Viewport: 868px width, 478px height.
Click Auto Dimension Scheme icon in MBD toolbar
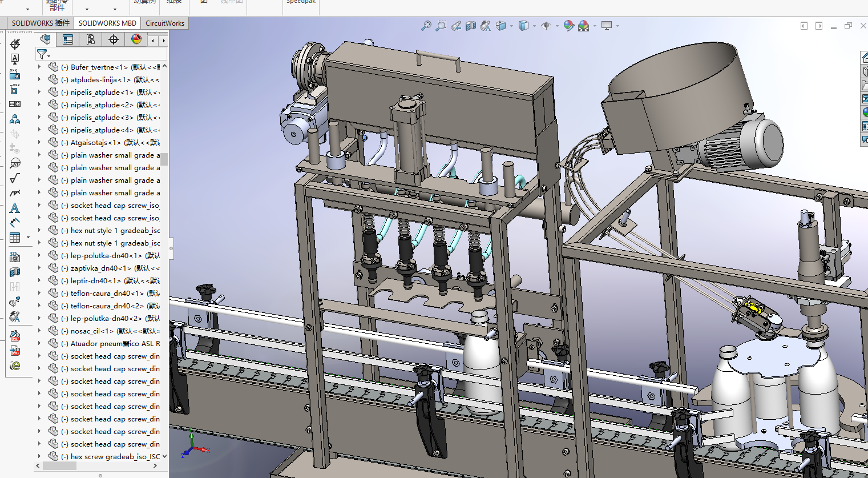pos(15,44)
